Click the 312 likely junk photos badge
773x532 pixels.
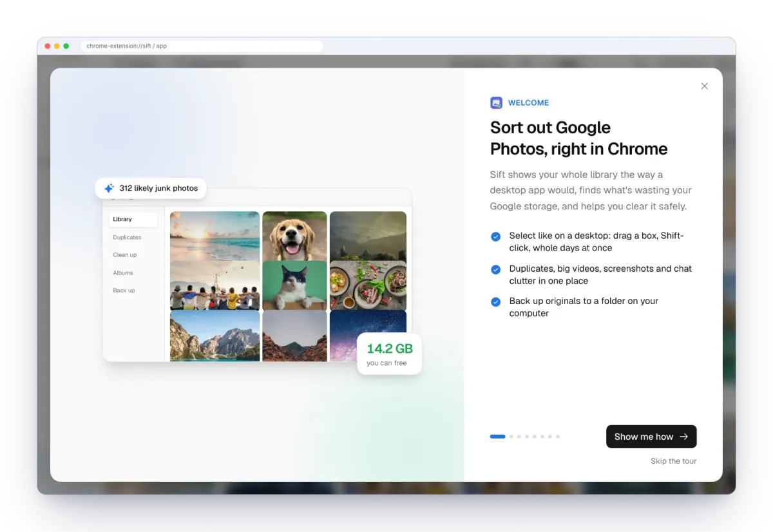(151, 188)
